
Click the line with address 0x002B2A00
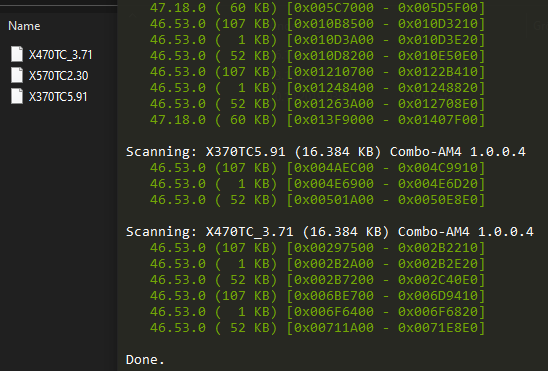pos(317,264)
